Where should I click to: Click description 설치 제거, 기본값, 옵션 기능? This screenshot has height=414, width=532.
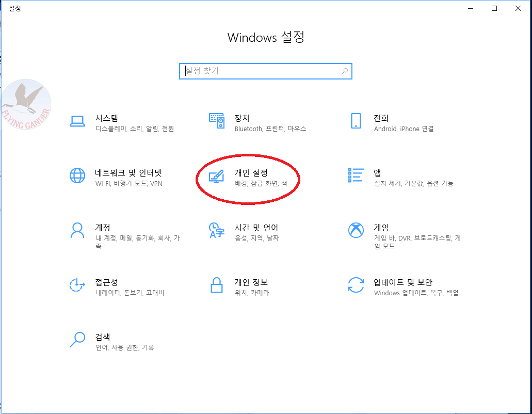click(414, 183)
